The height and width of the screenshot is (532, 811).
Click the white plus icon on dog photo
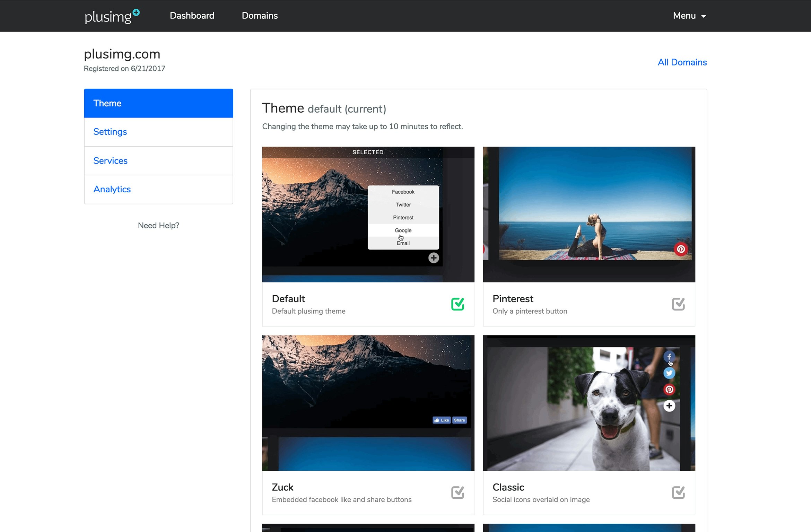pyautogui.click(x=669, y=406)
